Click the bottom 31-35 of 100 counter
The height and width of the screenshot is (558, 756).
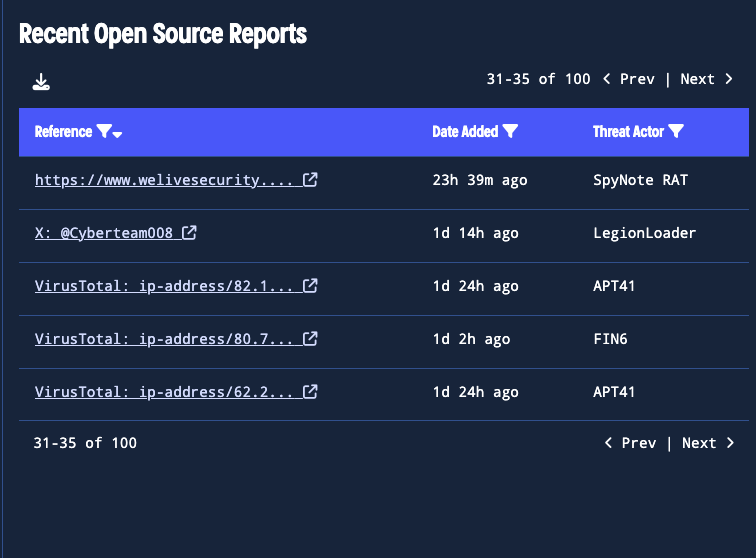click(x=85, y=443)
